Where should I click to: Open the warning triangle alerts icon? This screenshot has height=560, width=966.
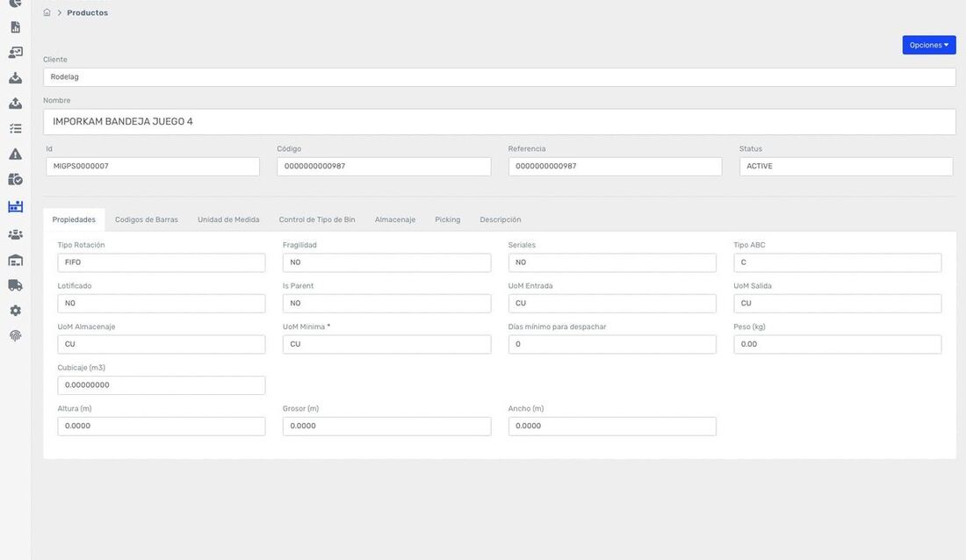click(16, 154)
